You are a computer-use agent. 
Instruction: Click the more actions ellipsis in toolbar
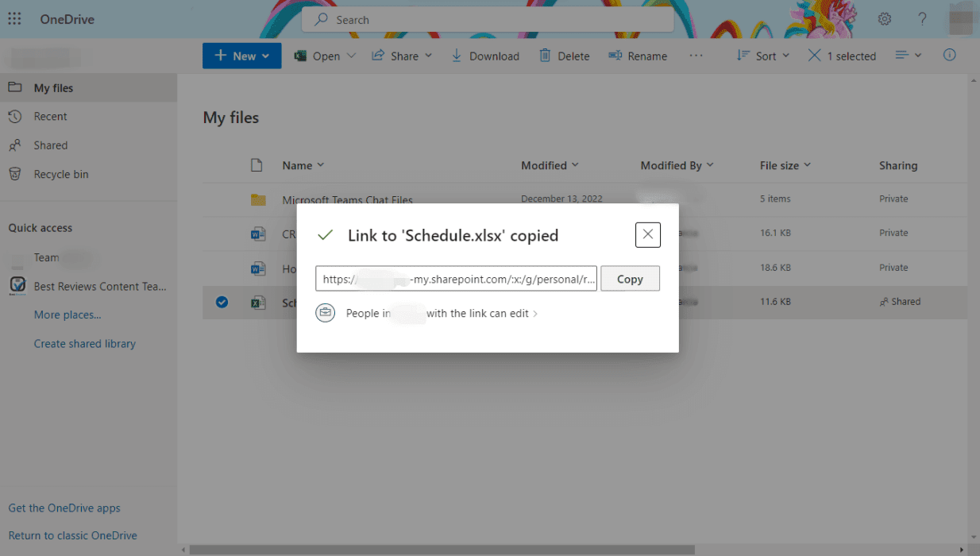click(696, 56)
